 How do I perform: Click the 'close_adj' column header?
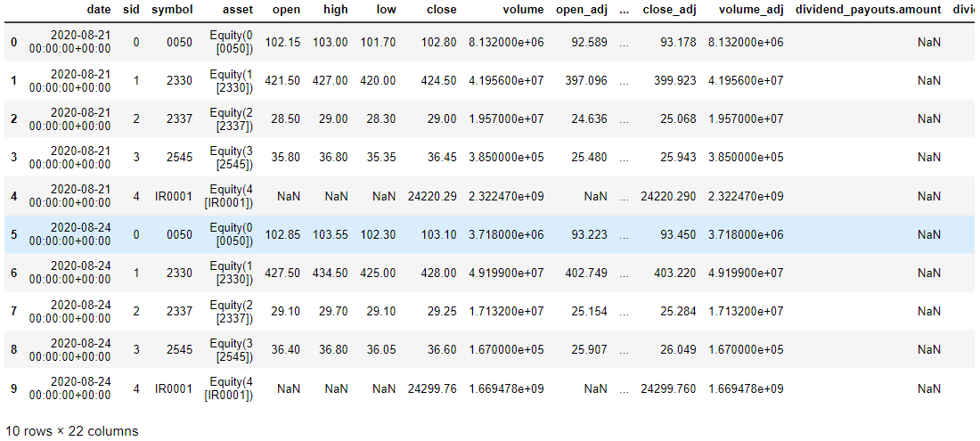click(669, 10)
